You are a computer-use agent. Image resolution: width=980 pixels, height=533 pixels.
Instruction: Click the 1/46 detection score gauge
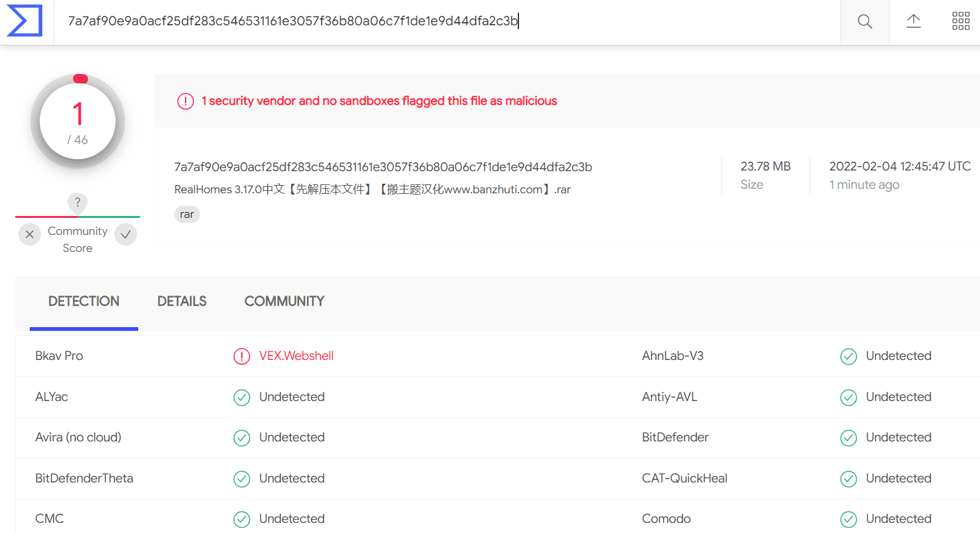(78, 122)
